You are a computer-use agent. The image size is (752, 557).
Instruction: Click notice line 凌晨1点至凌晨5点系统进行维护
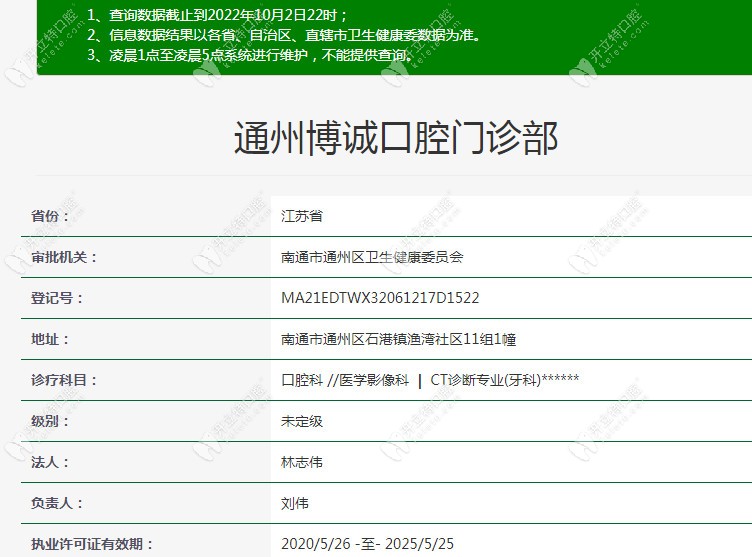pos(209,55)
